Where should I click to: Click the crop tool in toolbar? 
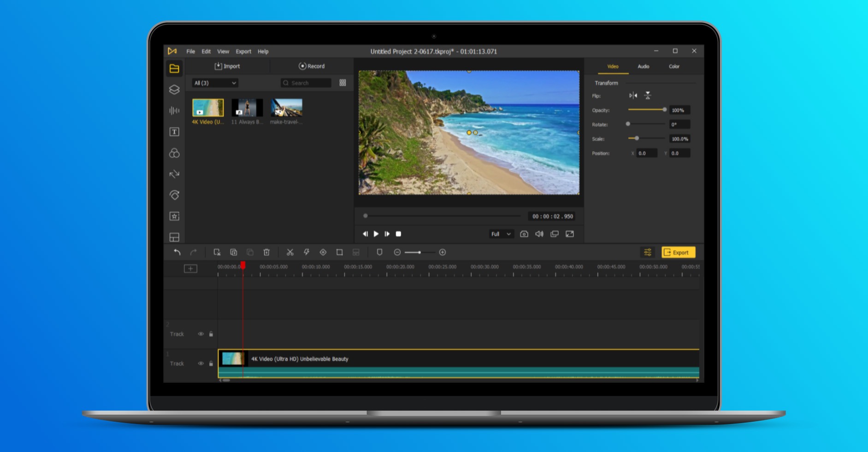(x=339, y=252)
